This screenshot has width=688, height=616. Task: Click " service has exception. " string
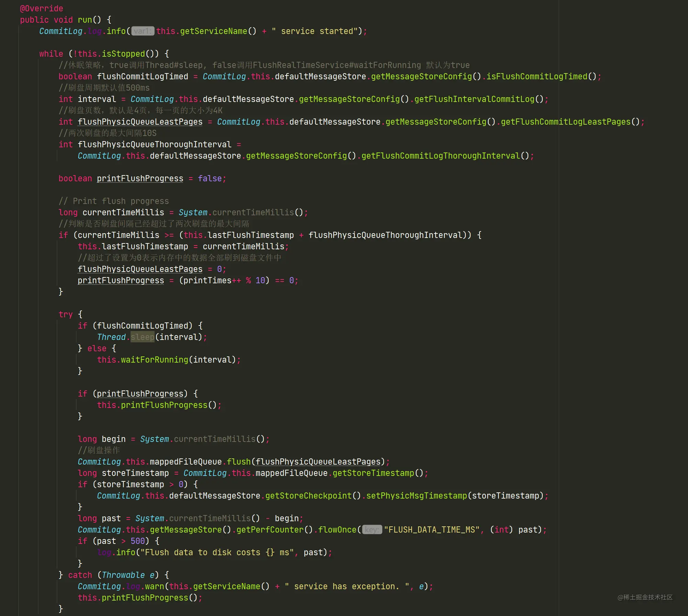click(x=347, y=586)
